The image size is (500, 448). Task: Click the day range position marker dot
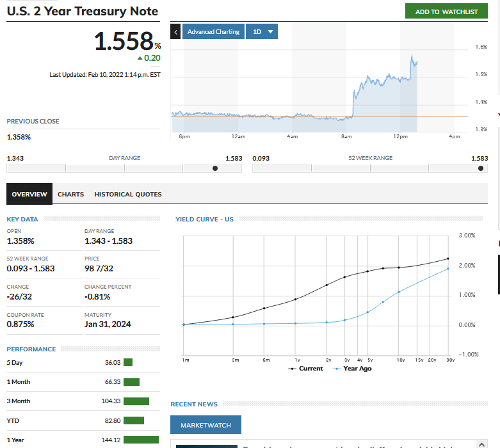click(x=215, y=168)
